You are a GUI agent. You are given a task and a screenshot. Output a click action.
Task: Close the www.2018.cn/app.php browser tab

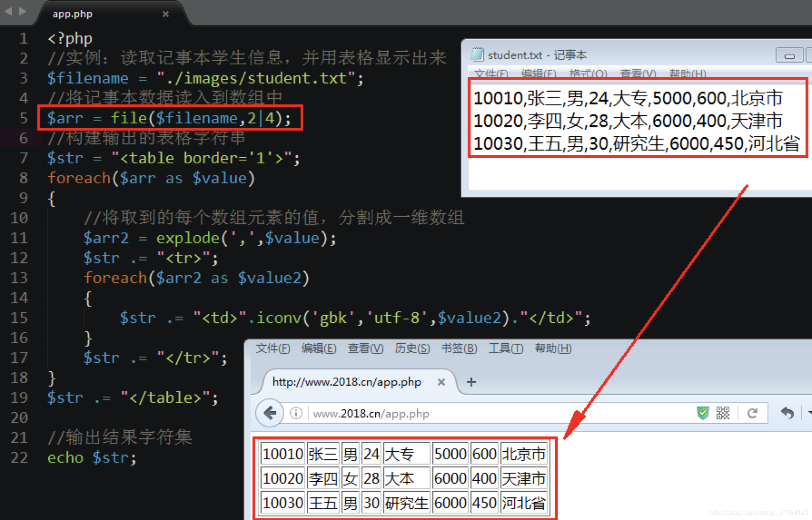tap(441, 382)
